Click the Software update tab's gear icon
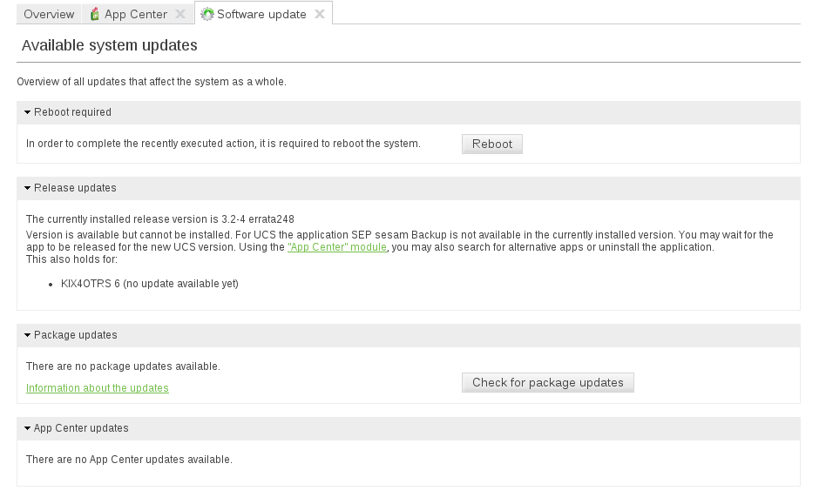Image resolution: width=819 pixels, height=504 pixels. (207, 14)
